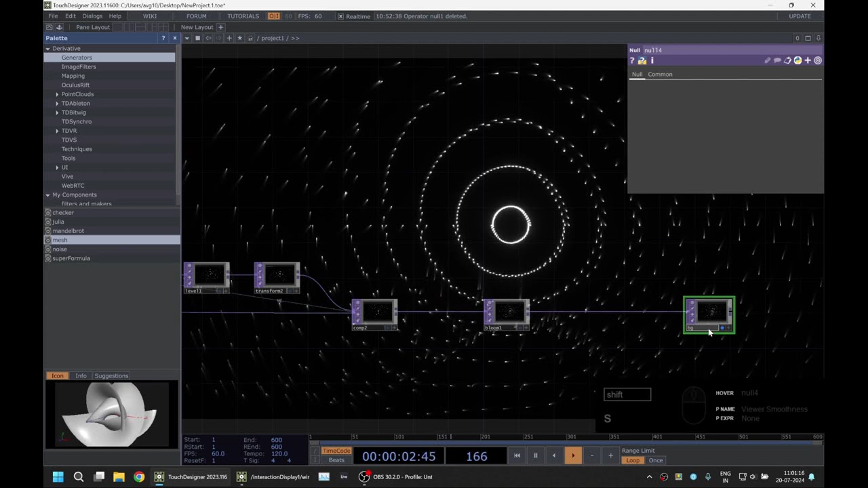Screen dimensions: 868x488
Task: Select the superFormula component
Action: coord(71,258)
